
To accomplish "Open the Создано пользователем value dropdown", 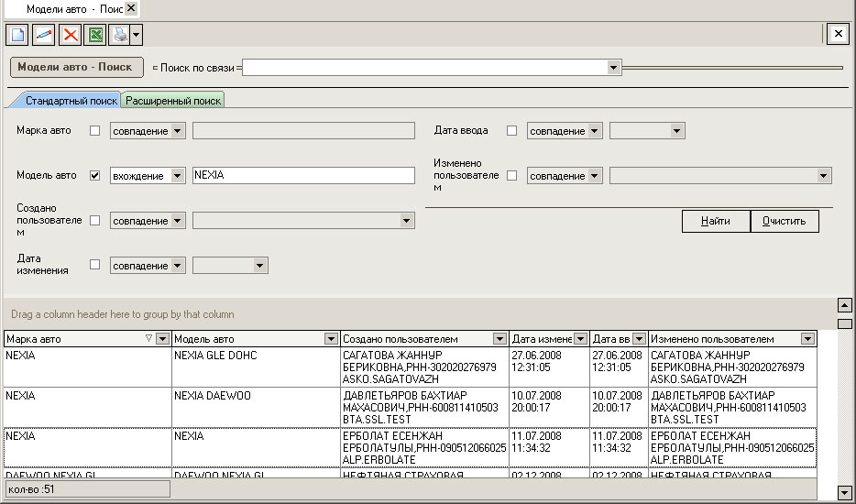I will point(406,221).
